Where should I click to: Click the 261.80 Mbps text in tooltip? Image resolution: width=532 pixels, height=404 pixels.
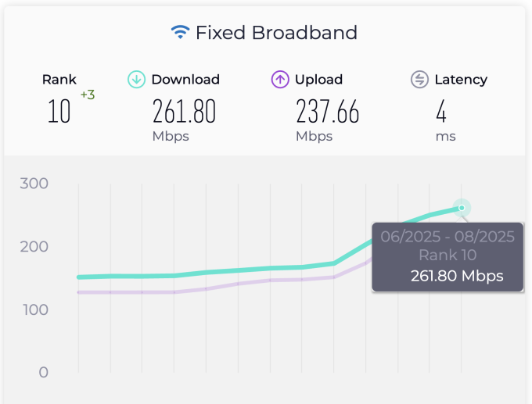(457, 275)
